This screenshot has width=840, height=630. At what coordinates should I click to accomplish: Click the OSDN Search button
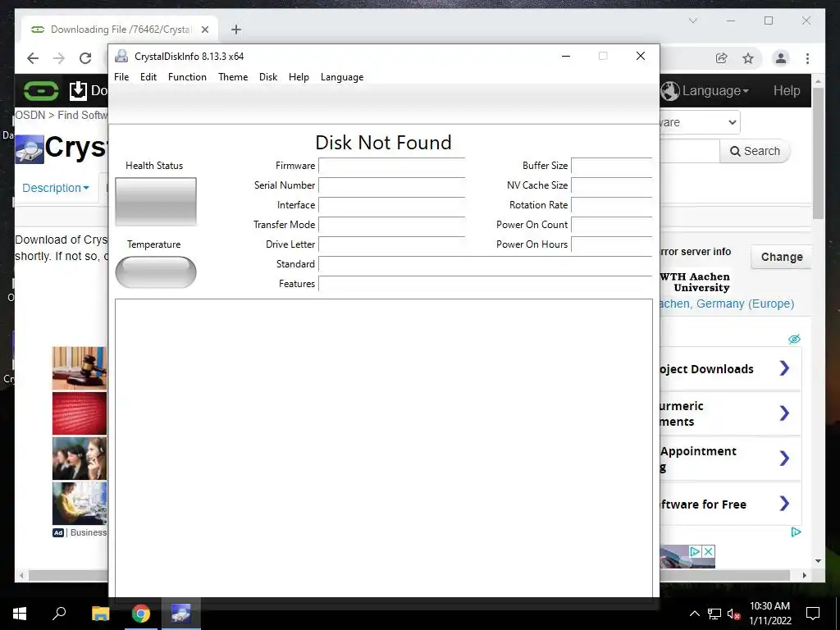755,151
